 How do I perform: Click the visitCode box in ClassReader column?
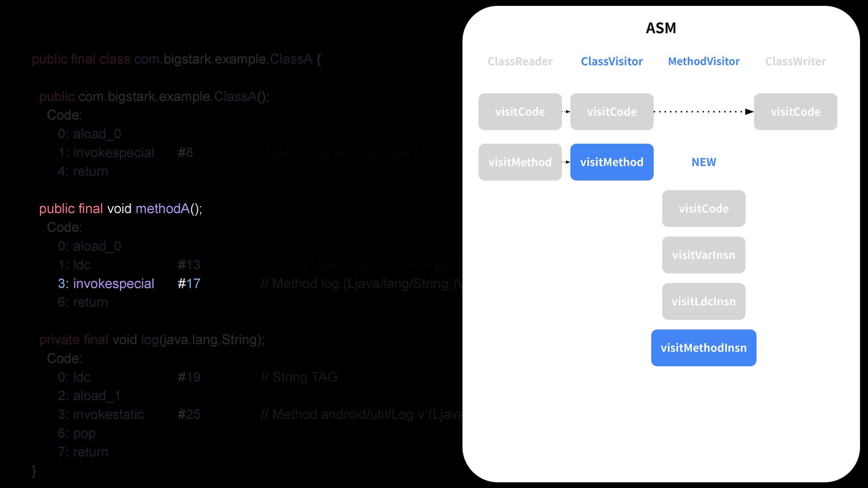pyautogui.click(x=520, y=112)
